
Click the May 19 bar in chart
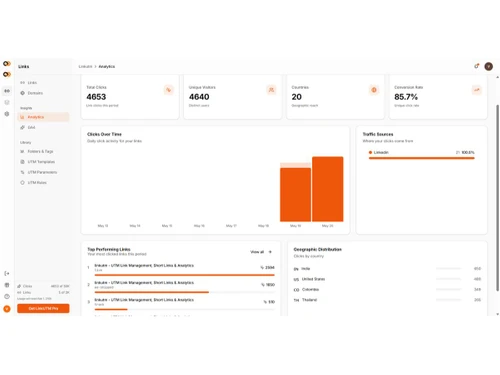tap(295, 195)
